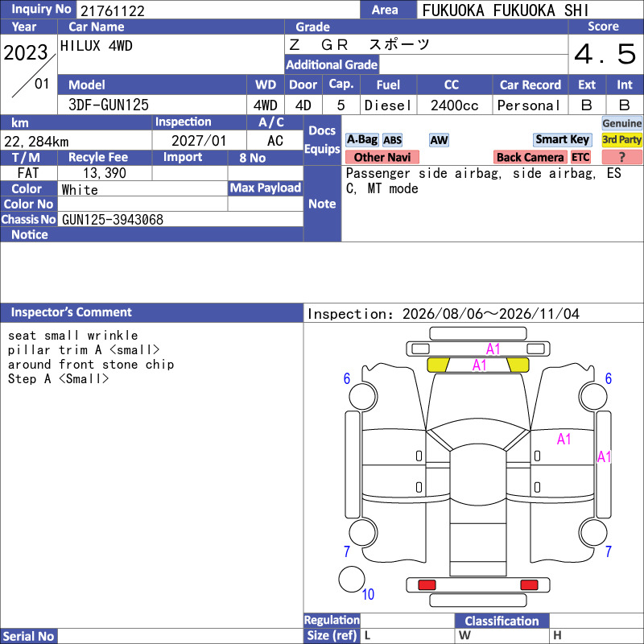This screenshot has width=644, height=644.
Task: Click the Serial No label
Action: click(28, 636)
